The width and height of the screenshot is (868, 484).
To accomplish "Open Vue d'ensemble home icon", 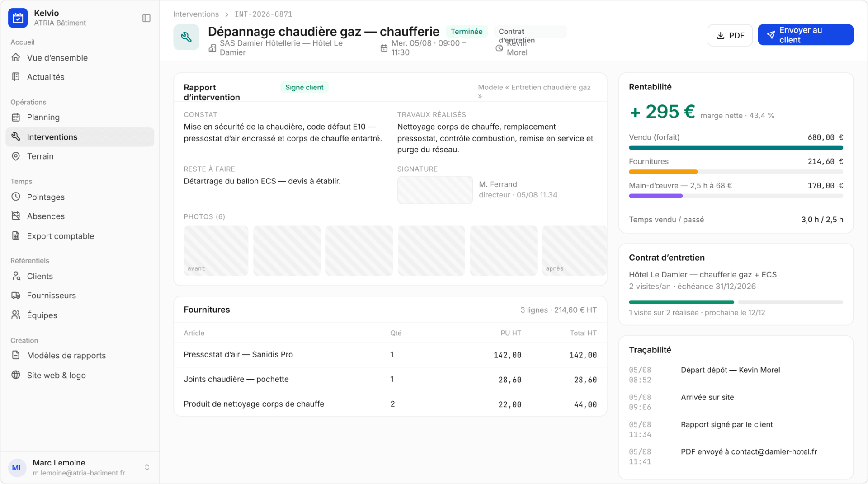I will pos(16,57).
